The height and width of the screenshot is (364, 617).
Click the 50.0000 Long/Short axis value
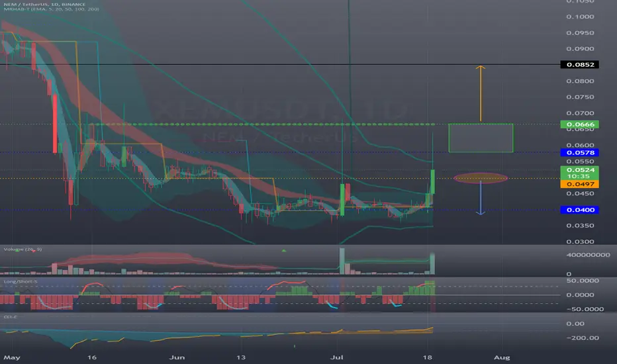pyautogui.click(x=583, y=281)
